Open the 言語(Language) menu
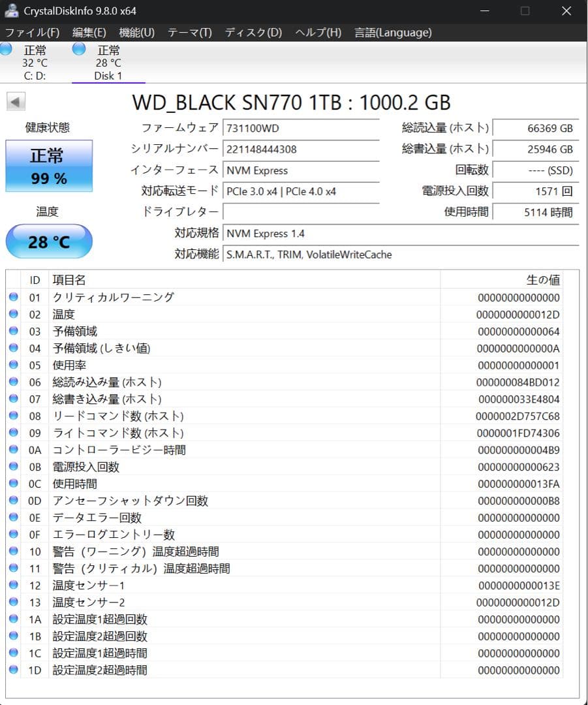This screenshot has width=588, height=705. pyautogui.click(x=392, y=32)
